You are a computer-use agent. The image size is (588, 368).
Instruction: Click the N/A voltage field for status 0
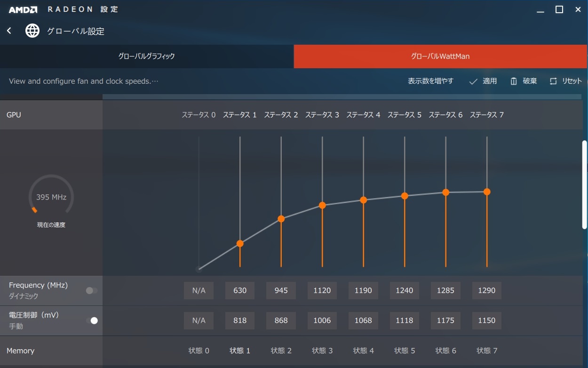coord(199,320)
